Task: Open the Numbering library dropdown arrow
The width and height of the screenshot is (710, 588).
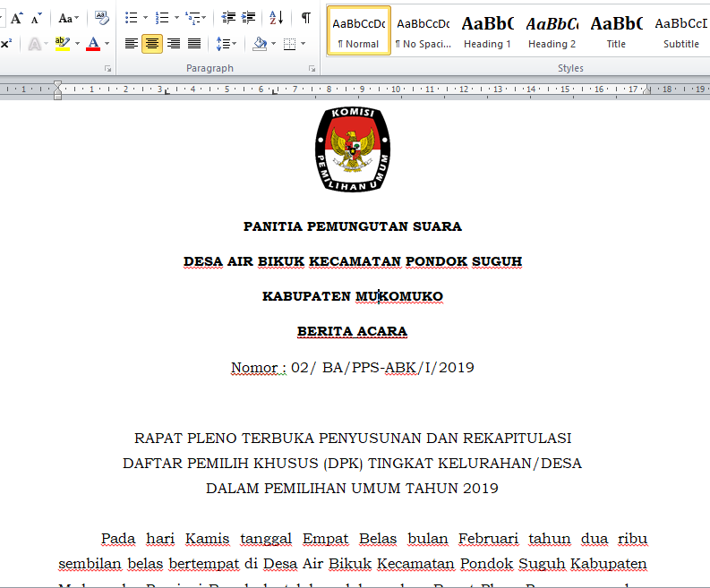Action: (176, 18)
